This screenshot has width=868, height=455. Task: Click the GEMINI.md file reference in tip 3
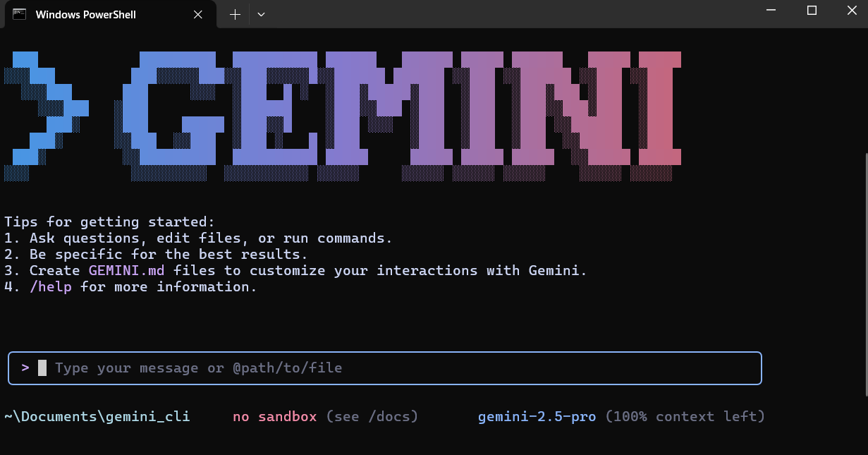pyautogui.click(x=126, y=270)
